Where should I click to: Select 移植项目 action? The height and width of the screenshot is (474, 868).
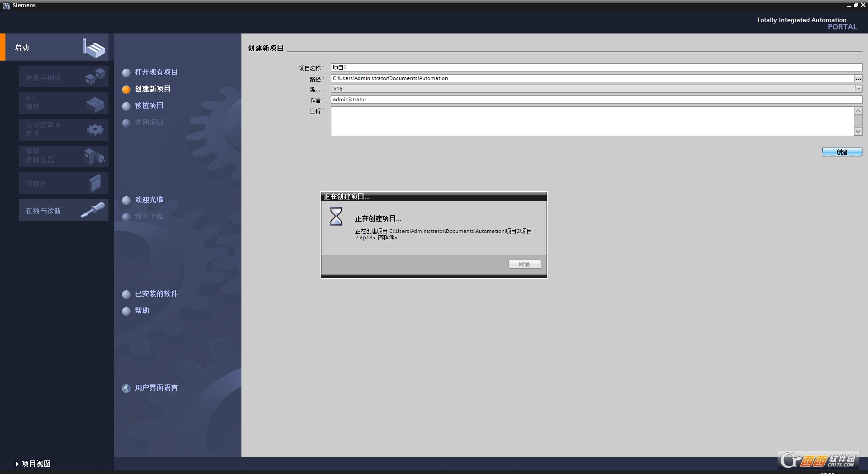(149, 105)
